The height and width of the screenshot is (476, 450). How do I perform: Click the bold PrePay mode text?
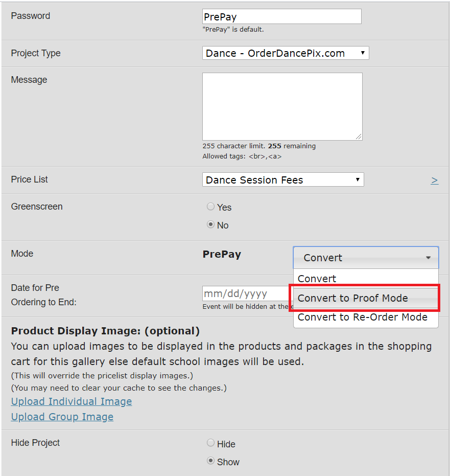(x=222, y=255)
